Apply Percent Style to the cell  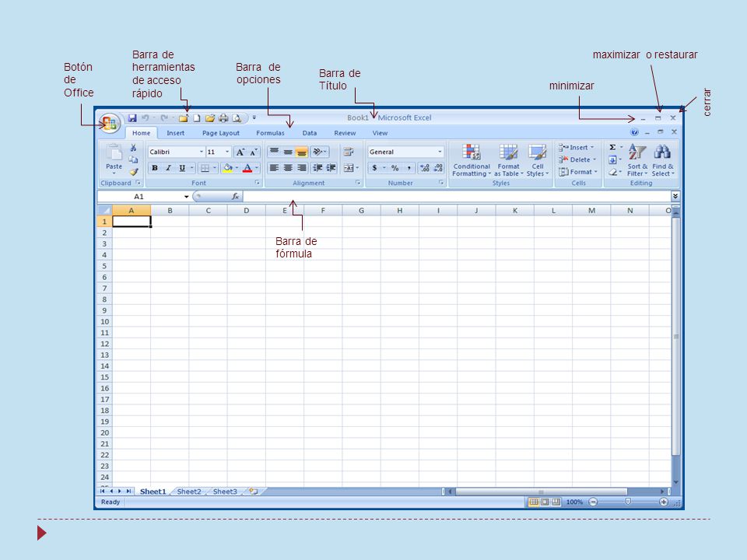pyautogui.click(x=395, y=168)
